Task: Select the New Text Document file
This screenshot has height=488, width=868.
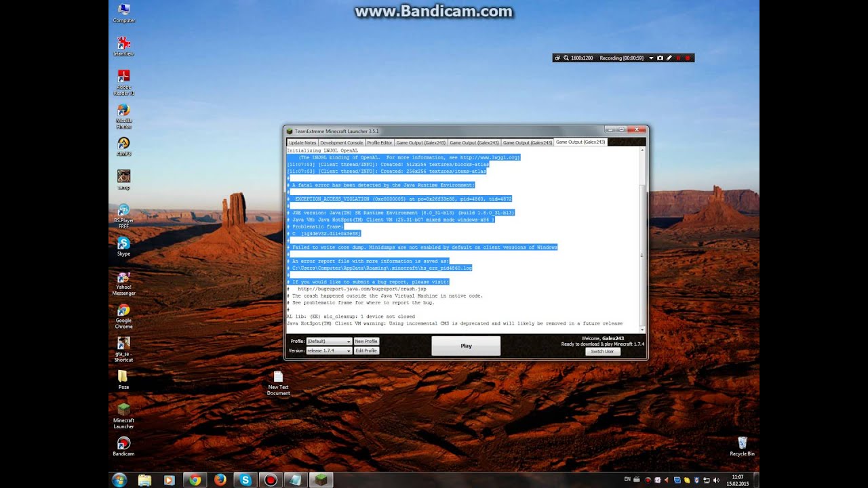Action: point(278,383)
